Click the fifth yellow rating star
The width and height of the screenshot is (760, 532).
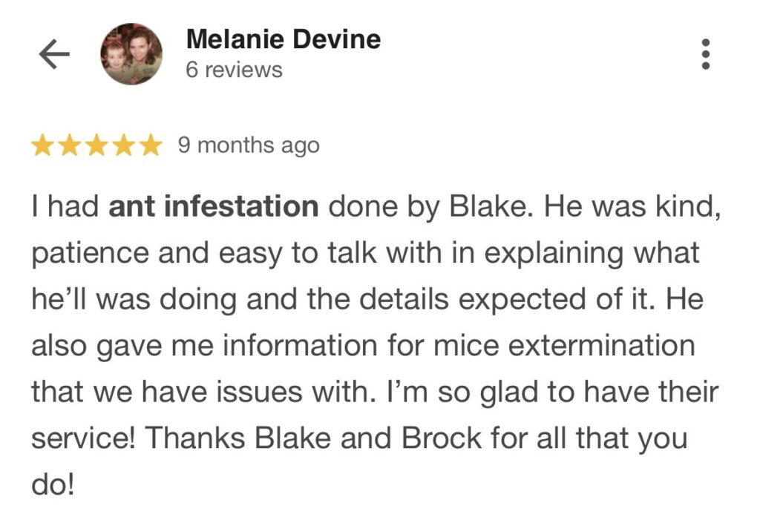(151, 145)
